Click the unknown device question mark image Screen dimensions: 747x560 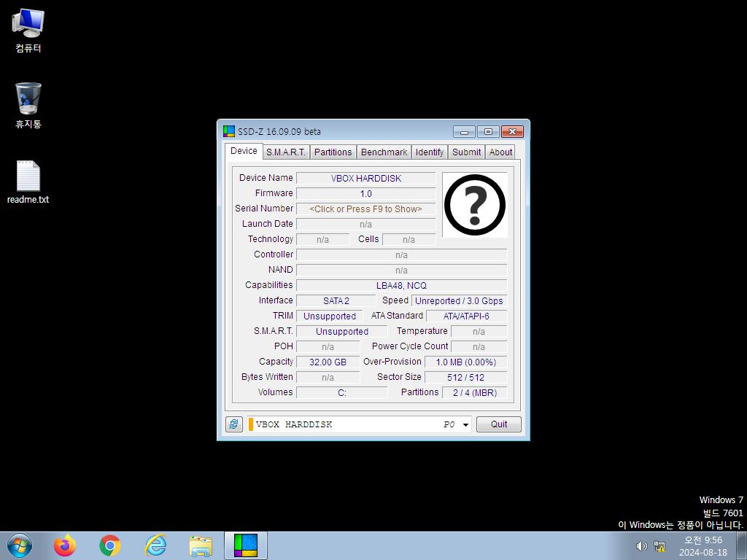(474, 205)
